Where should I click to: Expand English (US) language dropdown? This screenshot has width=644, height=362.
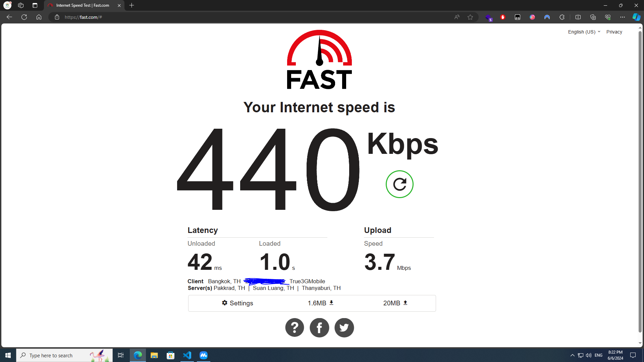[584, 32]
